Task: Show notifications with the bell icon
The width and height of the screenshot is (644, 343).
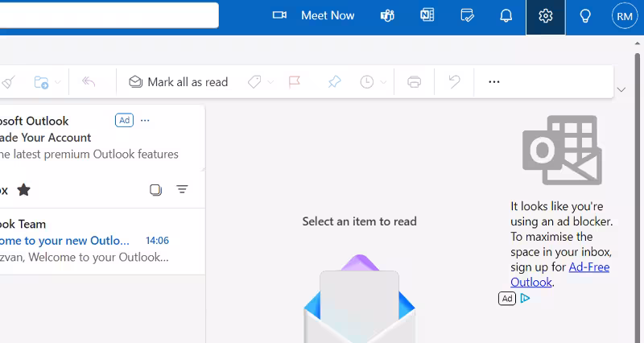Action: click(506, 16)
